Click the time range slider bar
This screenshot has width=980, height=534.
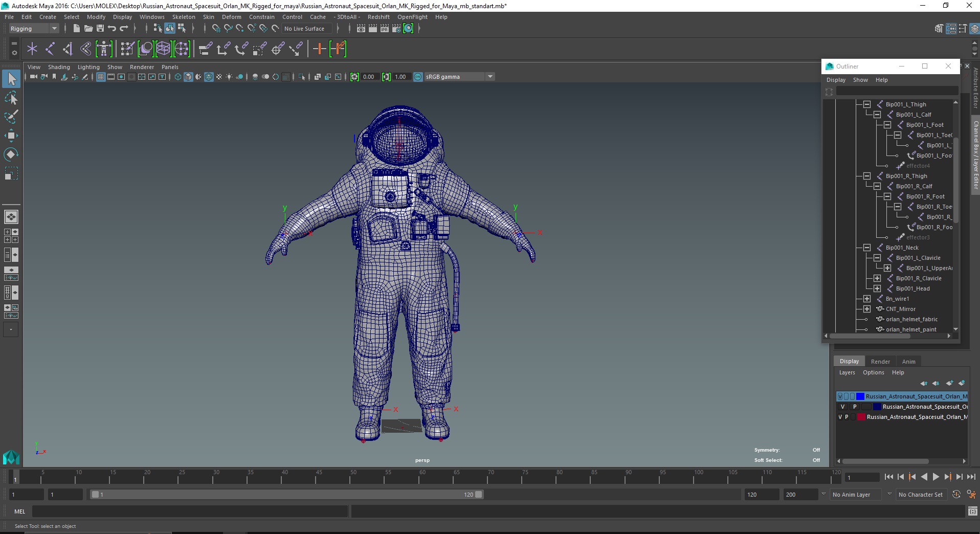(286, 495)
